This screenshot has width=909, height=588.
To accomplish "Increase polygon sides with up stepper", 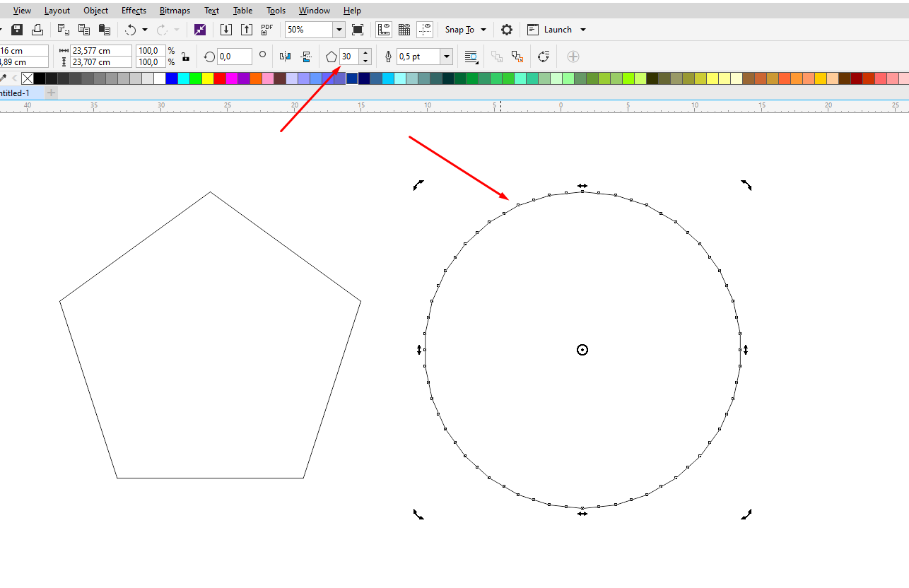I will point(365,52).
